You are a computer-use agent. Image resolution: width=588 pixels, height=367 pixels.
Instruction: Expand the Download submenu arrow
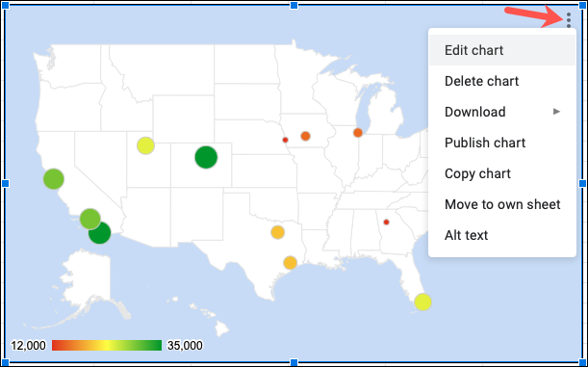click(556, 112)
